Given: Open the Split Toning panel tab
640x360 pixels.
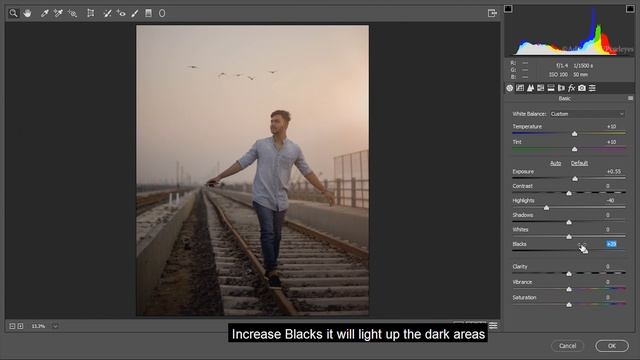Looking at the screenshot, I should (x=551, y=88).
